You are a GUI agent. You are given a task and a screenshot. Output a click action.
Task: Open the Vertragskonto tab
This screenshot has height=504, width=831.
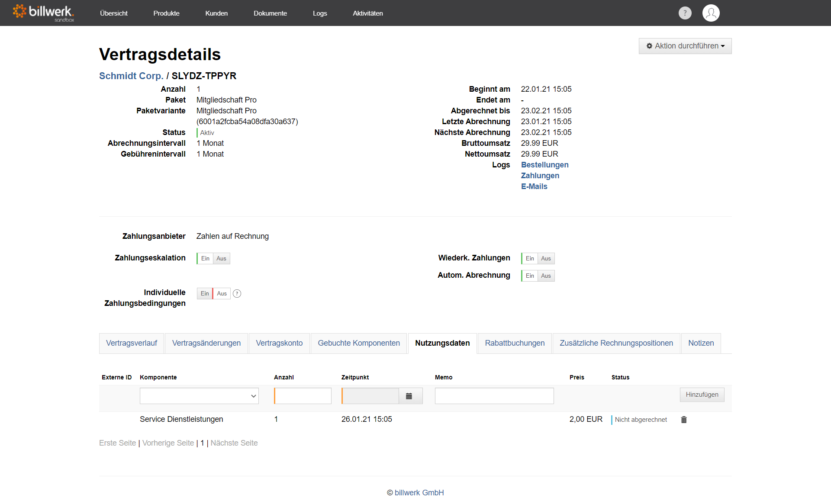click(279, 343)
